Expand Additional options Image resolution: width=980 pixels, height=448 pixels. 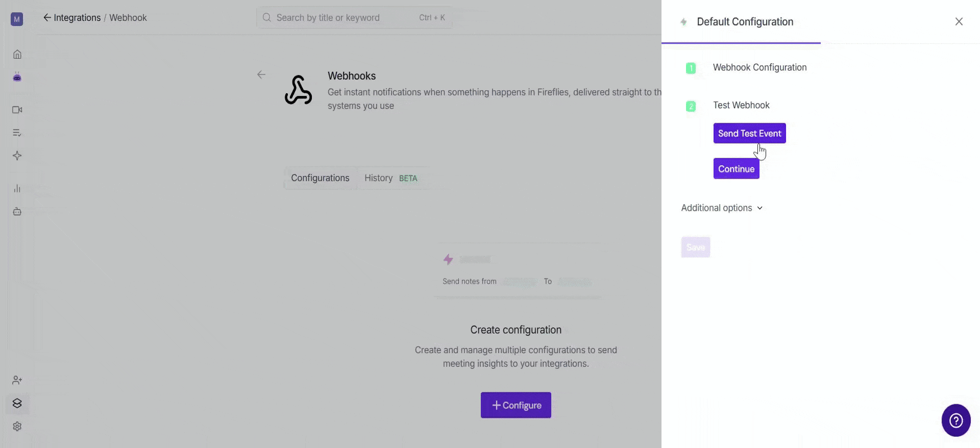[722, 208]
